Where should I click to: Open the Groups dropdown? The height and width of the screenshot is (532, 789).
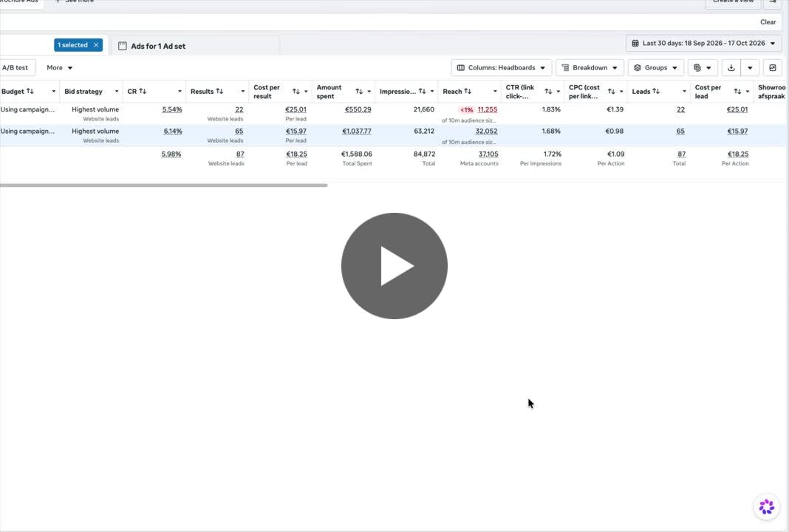pyautogui.click(x=656, y=67)
